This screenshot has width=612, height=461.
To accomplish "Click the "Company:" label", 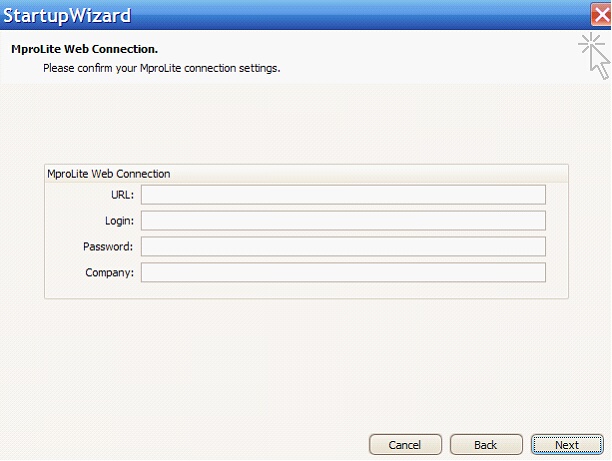I will (109, 272).
